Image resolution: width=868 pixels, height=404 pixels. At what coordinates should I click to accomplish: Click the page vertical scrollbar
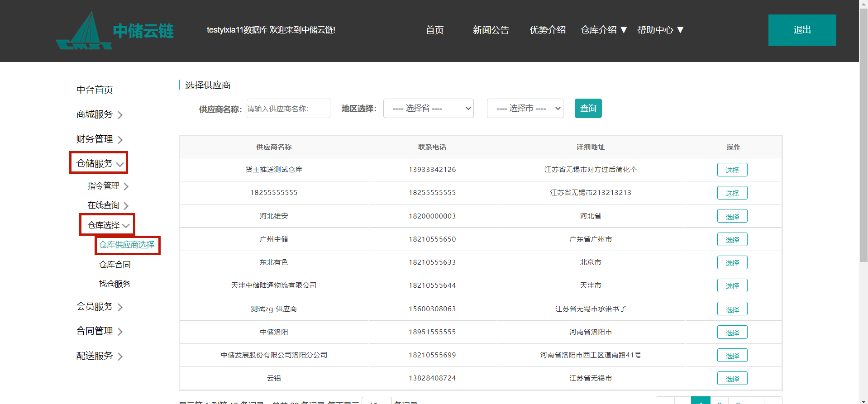863,136
